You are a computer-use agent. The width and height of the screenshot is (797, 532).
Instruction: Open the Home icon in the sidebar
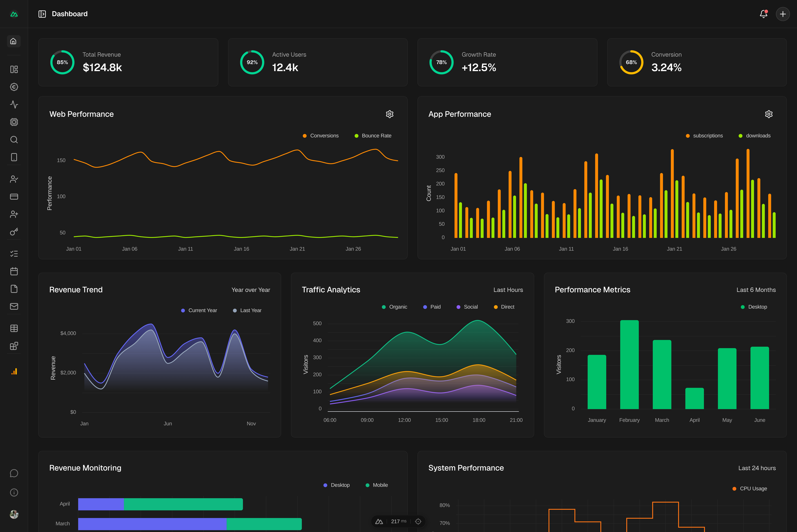[14, 41]
